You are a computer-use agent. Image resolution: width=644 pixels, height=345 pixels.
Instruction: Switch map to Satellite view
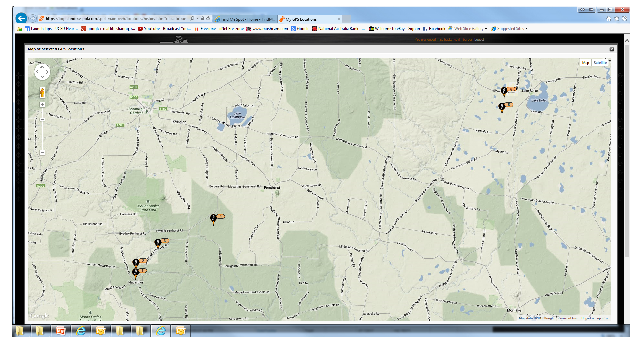(600, 63)
